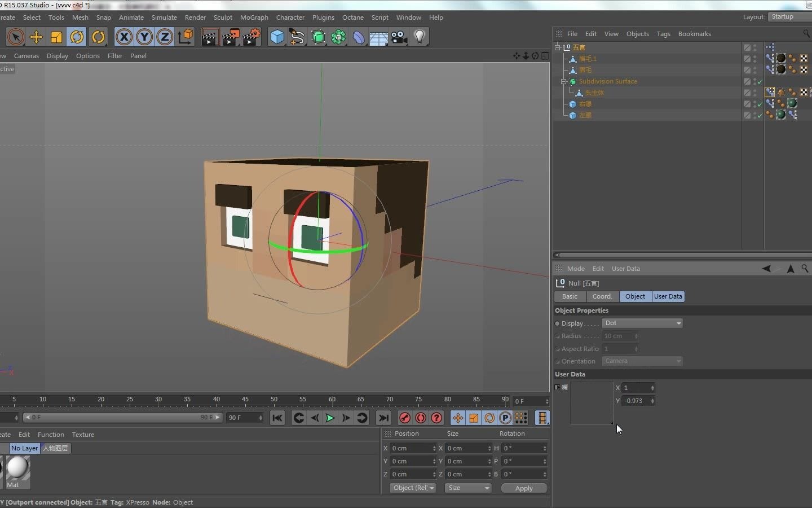The height and width of the screenshot is (508, 812).
Task: Open the MoGraph menu
Action: 254,17
